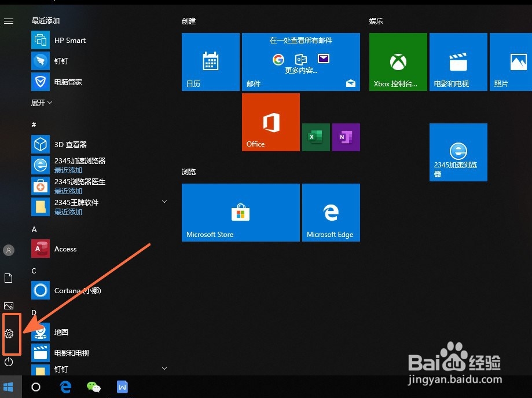Click the Power button icon
Screen dimensions: 532x398
click(9, 362)
